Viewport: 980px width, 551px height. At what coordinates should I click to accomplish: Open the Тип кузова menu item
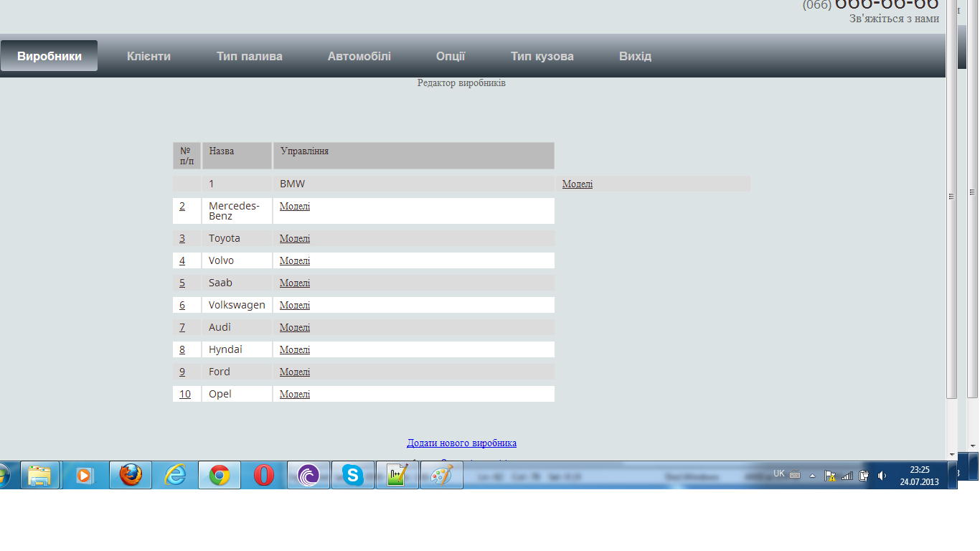pyautogui.click(x=542, y=56)
